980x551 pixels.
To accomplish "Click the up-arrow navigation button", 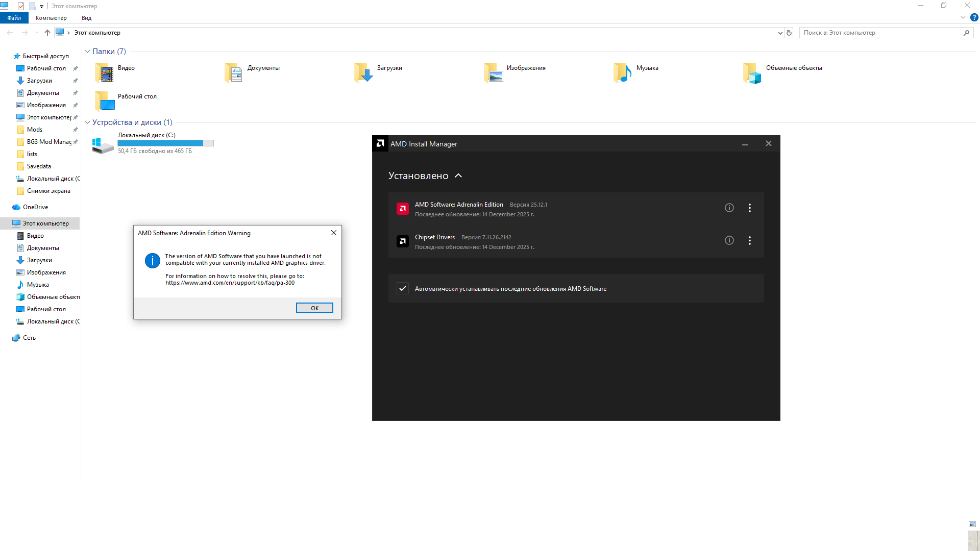I will (47, 33).
